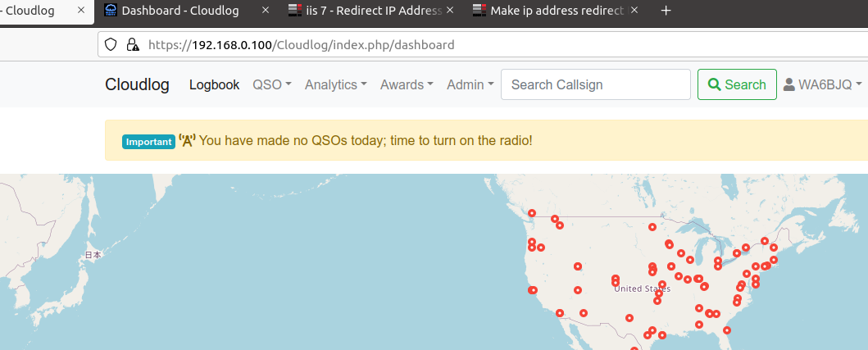Screen dimensions: 868x350
Task: Click the padlock warning security icon
Action: (x=132, y=44)
